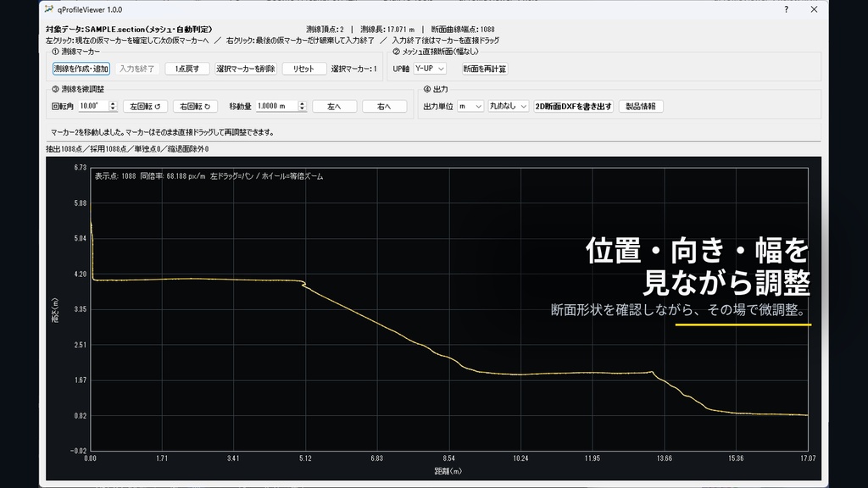Click the 測線頂点: 2 readout

(325, 30)
